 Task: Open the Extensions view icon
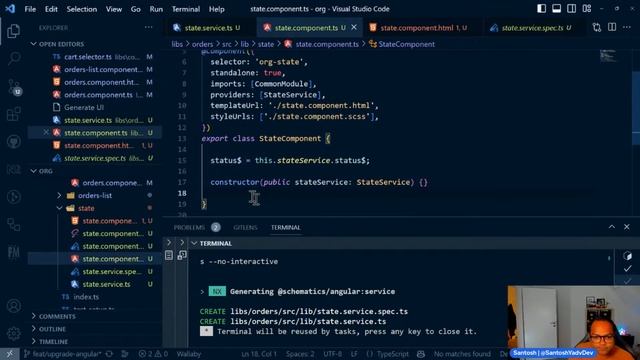(x=13, y=114)
